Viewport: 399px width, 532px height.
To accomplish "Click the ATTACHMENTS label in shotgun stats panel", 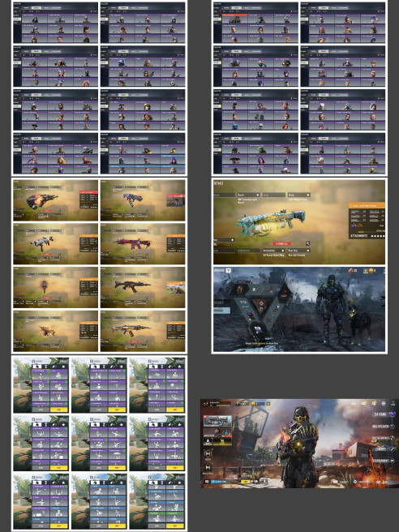I will (x=359, y=236).
